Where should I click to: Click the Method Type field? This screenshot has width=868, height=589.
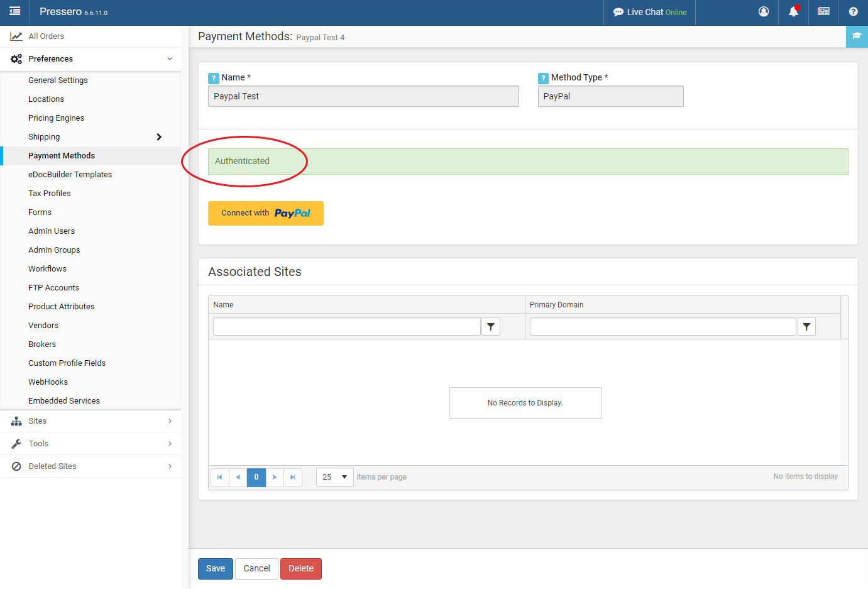(x=611, y=96)
